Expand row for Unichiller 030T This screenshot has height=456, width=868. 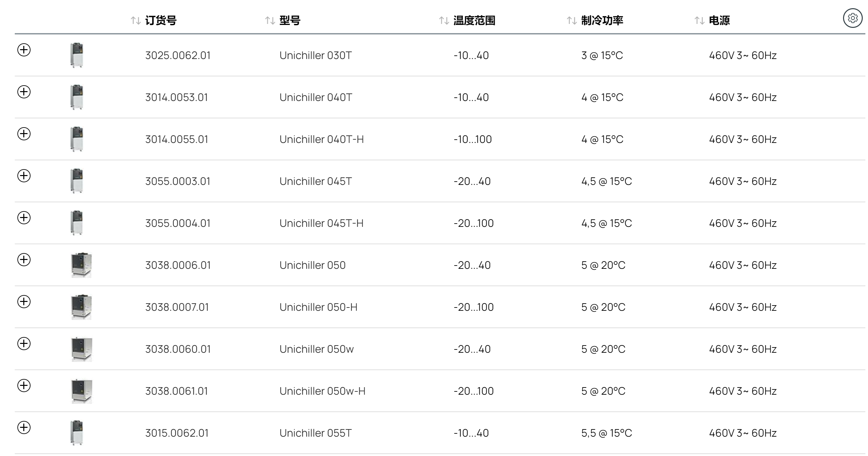24,50
